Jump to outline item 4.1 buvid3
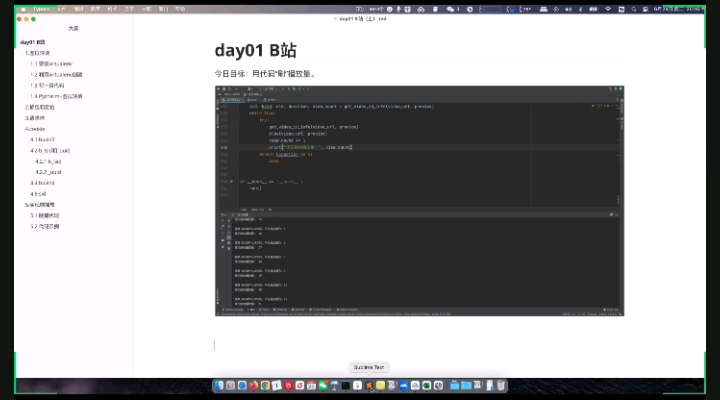The height and width of the screenshot is (400, 720). 42,140
